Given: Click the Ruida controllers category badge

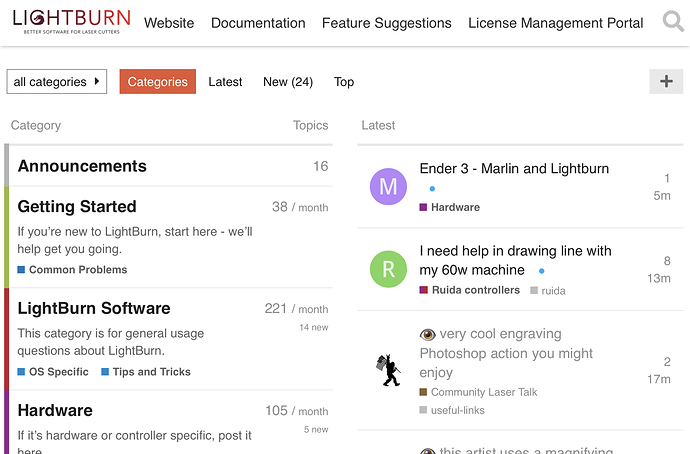Looking at the screenshot, I should pyautogui.click(x=470, y=290).
